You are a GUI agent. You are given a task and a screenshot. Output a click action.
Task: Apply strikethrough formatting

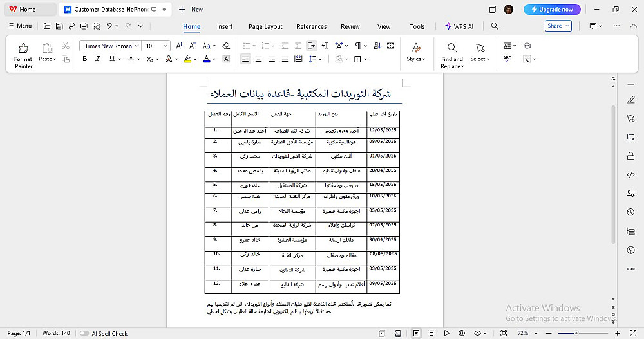tap(131, 59)
